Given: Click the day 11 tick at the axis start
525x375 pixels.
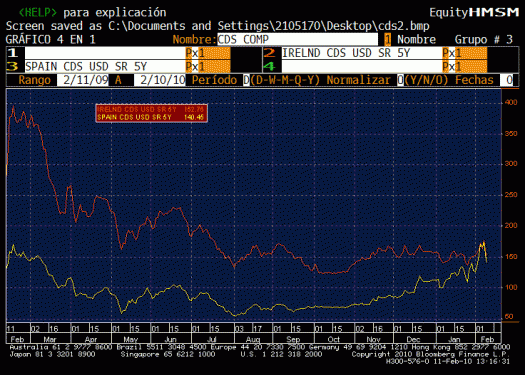Looking at the screenshot, I should (11, 328).
